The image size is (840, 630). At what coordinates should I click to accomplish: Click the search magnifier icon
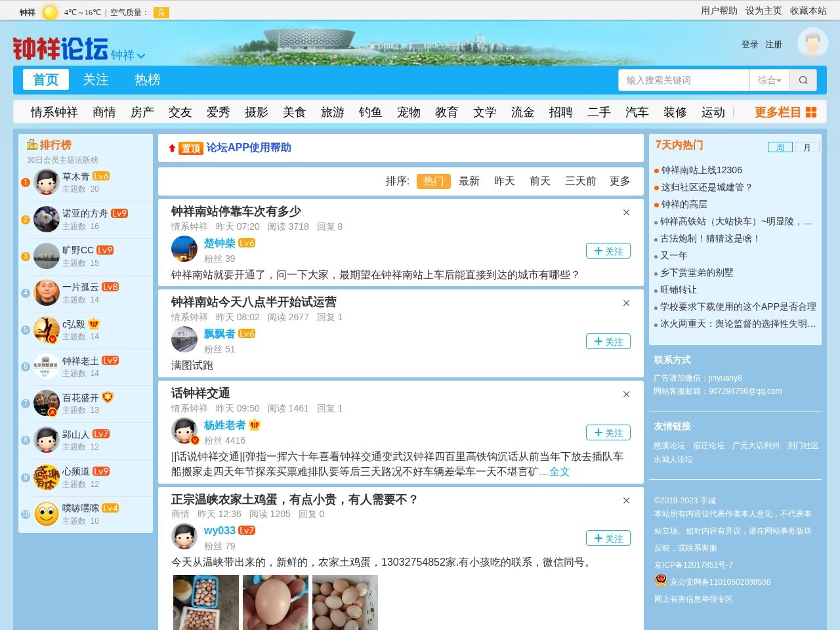click(803, 79)
